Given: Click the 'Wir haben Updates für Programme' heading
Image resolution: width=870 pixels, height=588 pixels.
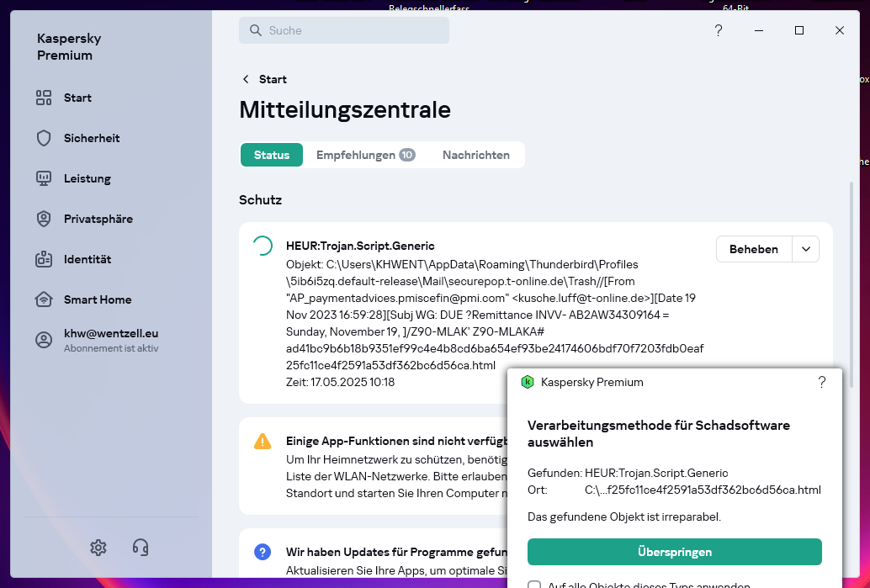Looking at the screenshot, I should (x=396, y=552).
